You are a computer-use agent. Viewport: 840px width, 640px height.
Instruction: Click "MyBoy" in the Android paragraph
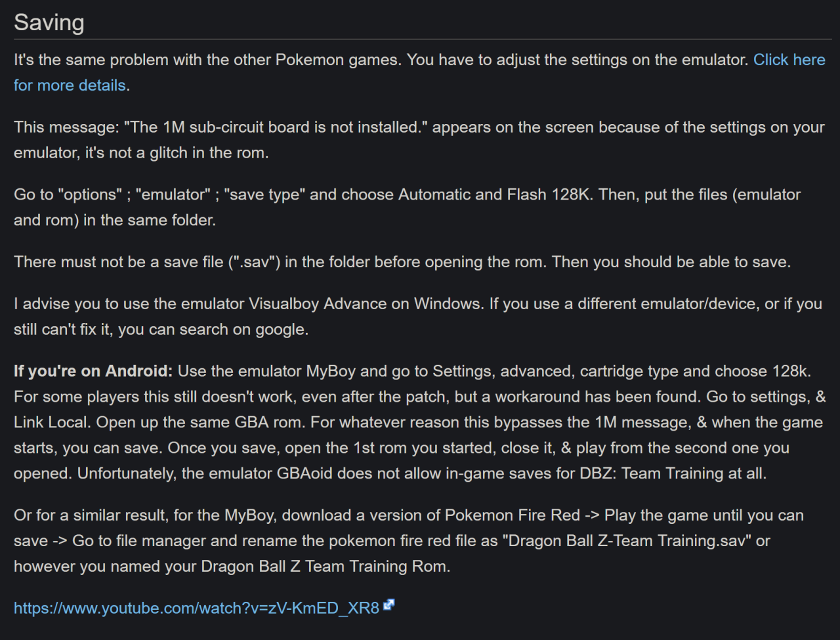click(x=331, y=372)
